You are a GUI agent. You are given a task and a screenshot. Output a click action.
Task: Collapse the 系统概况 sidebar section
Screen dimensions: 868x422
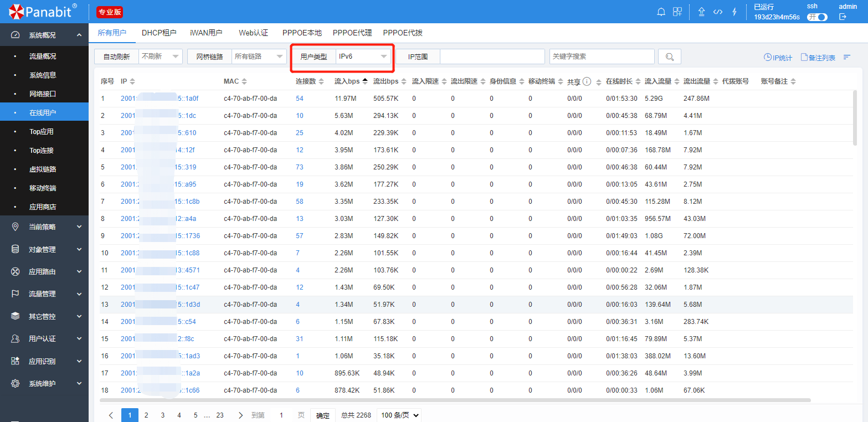point(79,35)
